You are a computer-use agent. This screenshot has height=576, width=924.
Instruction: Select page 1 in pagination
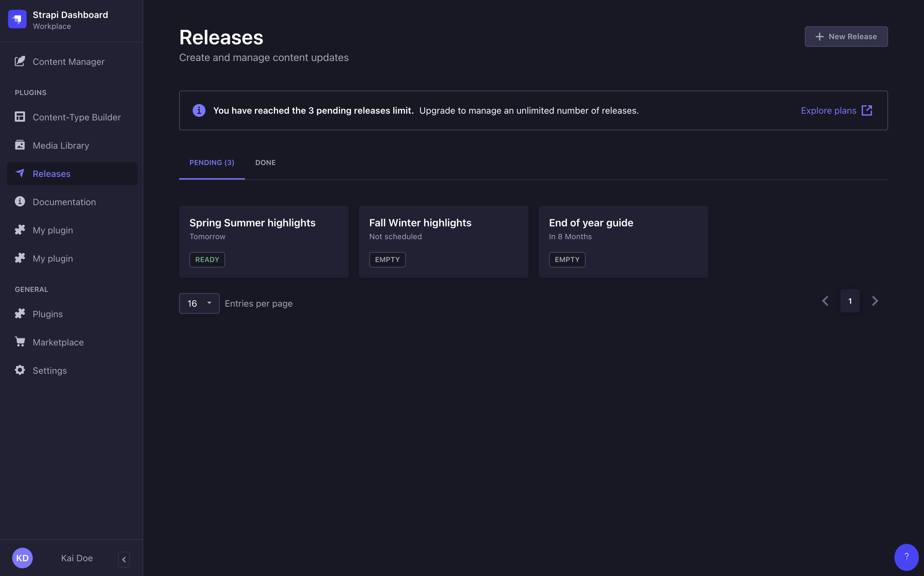[x=850, y=301]
